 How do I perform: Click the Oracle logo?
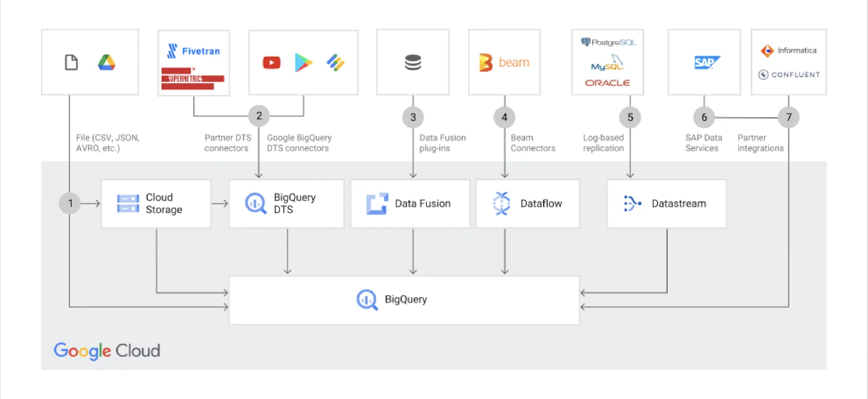[608, 83]
